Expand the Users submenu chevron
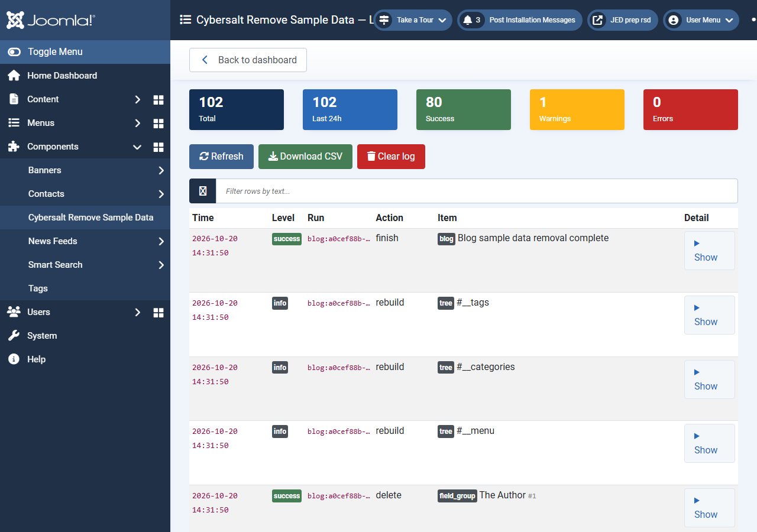This screenshot has width=757, height=532. (x=137, y=312)
